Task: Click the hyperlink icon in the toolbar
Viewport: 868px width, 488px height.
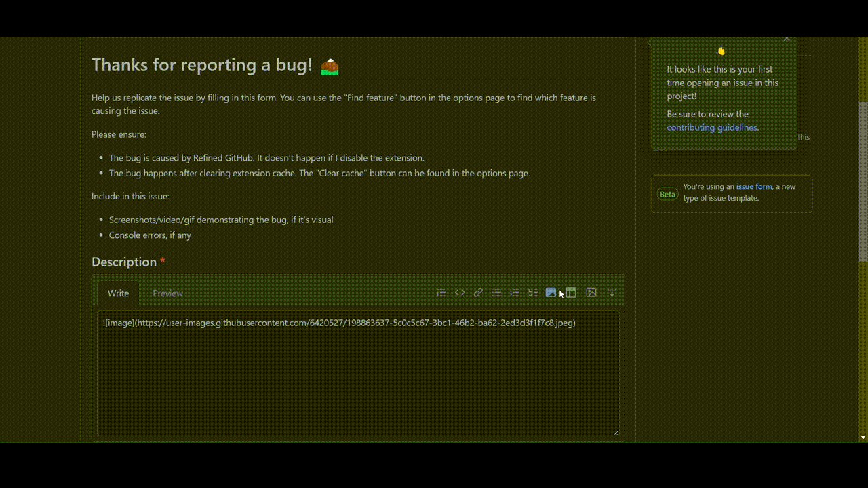Action: pos(478,292)
